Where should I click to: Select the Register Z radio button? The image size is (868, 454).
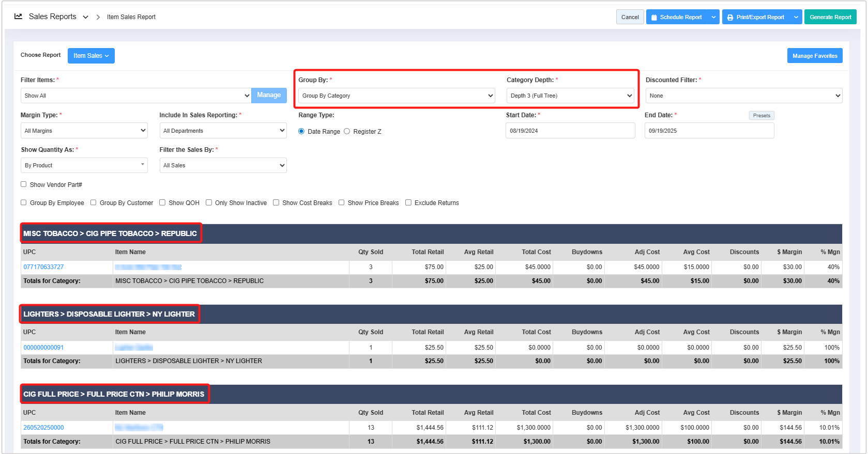coord(347,131)
